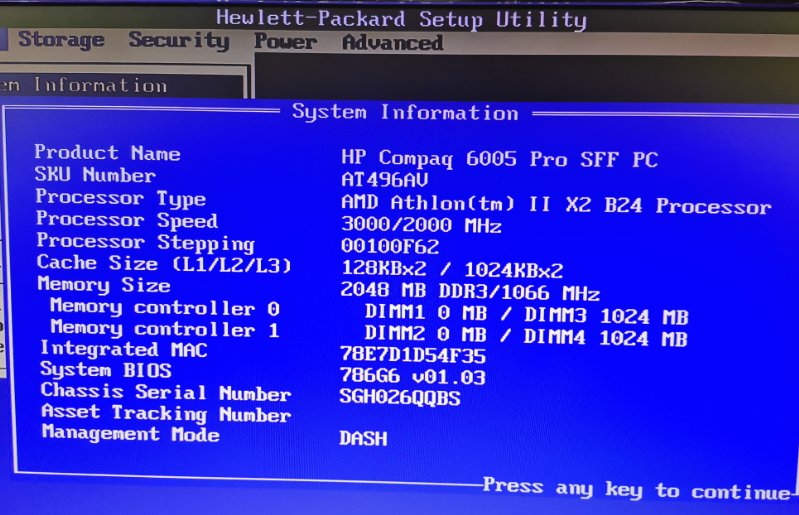Select '2048 MB DDR3/1066 MHz' value
Image resolution: width=799 pixels, height=515 pixels.
click(470, 291)
